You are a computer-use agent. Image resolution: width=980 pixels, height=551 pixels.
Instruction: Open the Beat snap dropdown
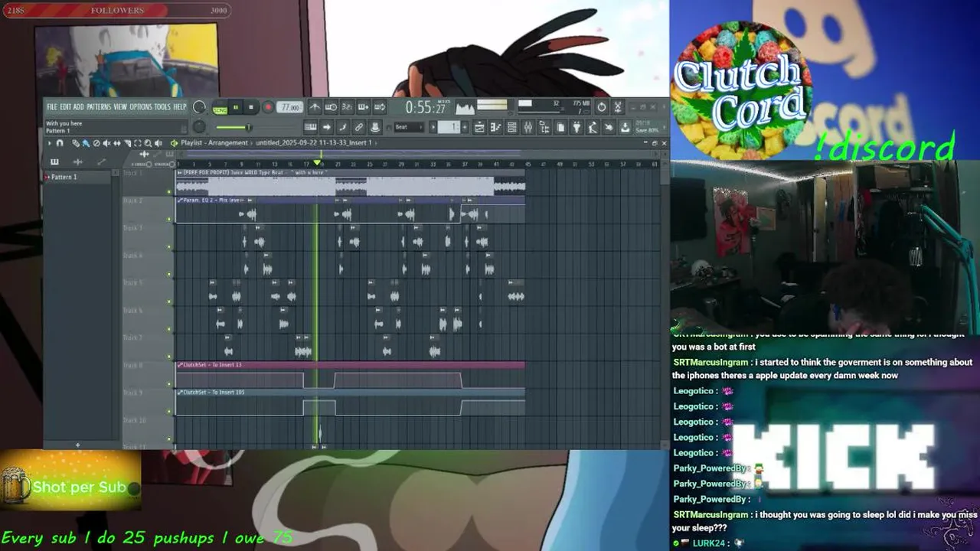409,127
